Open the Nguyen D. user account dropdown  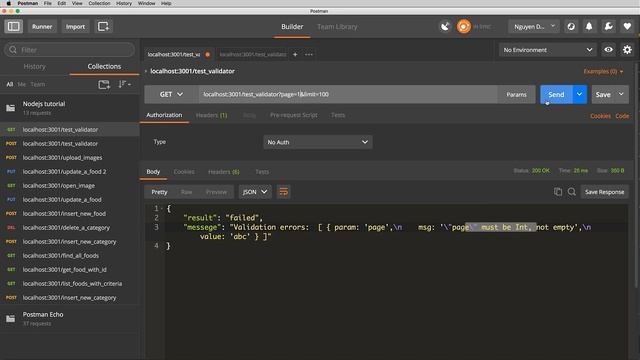click(534, 27)
